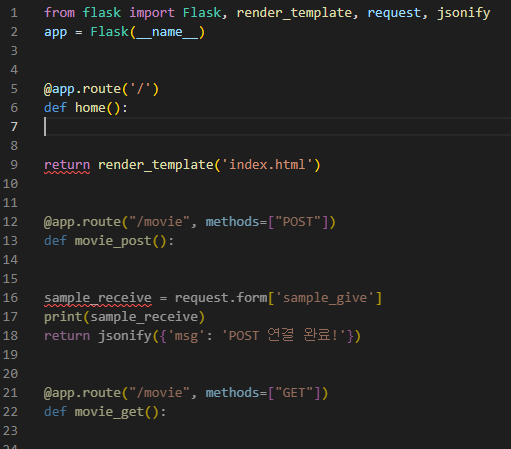Click underlined 'sample_receive' on line 16
The height and width of the screenshot is (449, 511).
[98, 298]
